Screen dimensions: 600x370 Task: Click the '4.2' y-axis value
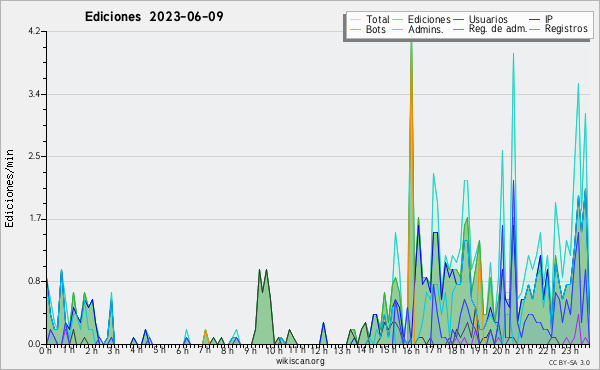34,31
